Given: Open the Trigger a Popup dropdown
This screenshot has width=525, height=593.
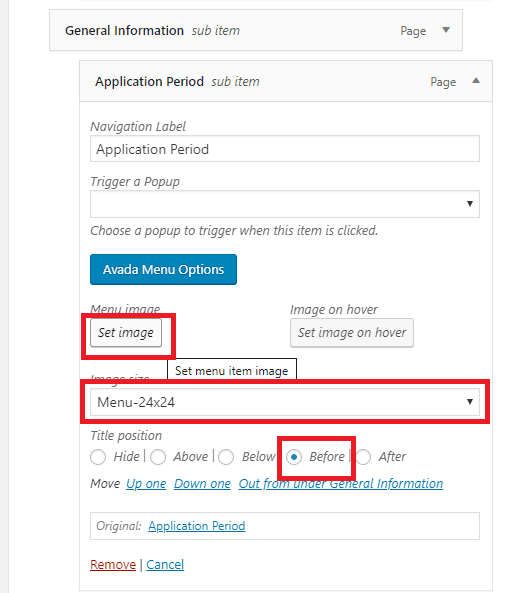Looking at the screenshot, I should (285, 204).
